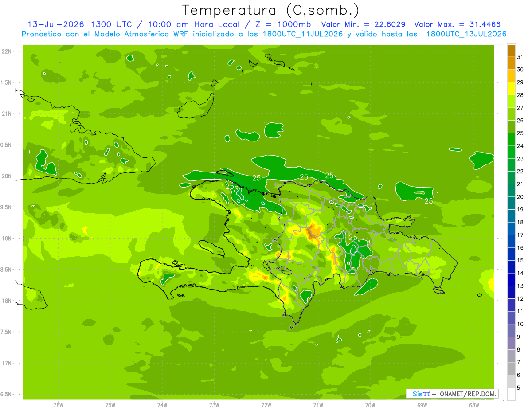Click the "25" label on the color scale
Image resolution: width=532 pixels, height=411 pixels.
(x=520, y=133)
